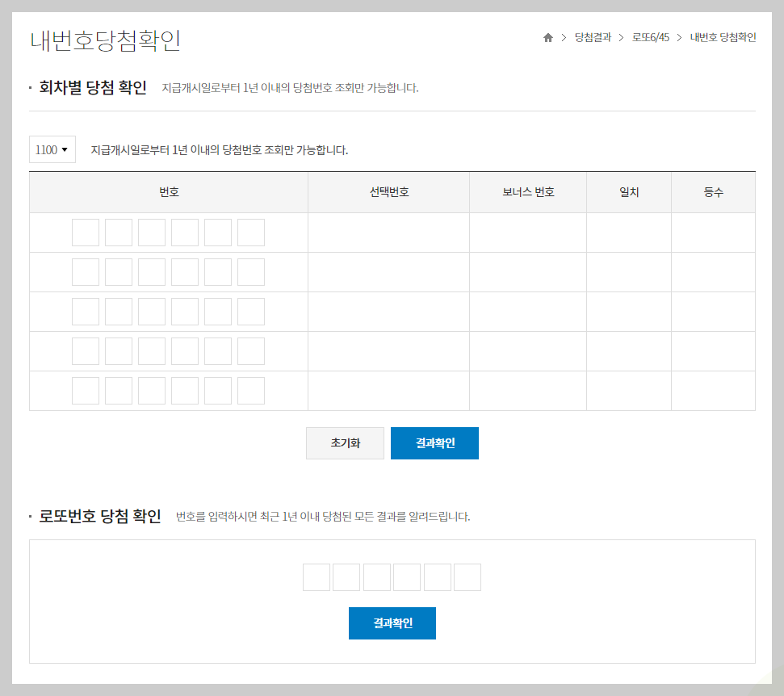Click the "보너스 번호" column header

527,191
